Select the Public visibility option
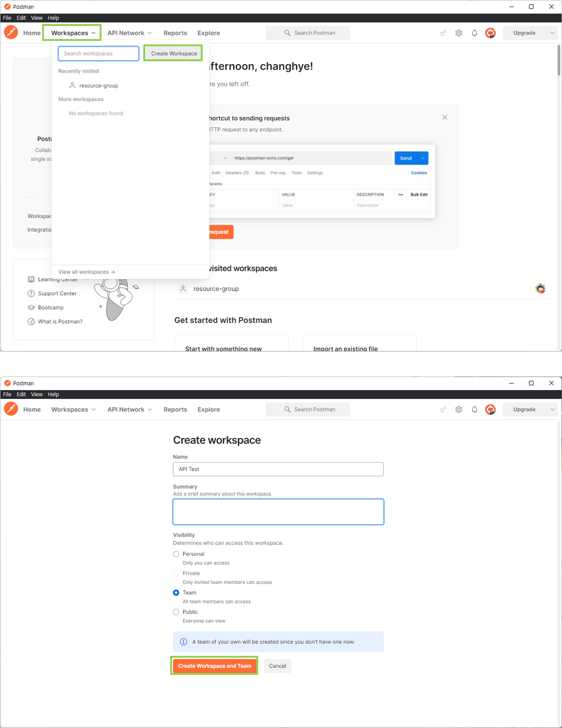 point(176,612)
